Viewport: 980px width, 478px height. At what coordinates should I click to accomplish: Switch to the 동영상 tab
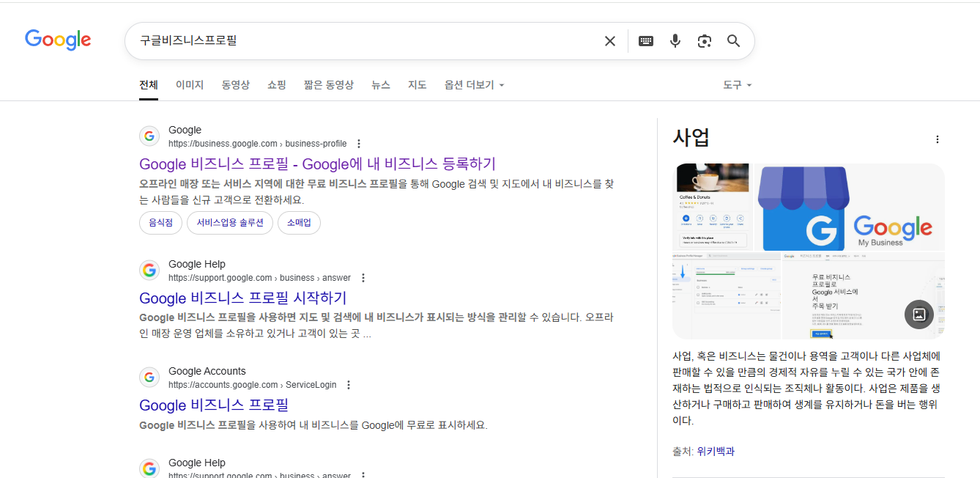coord(236,85)
